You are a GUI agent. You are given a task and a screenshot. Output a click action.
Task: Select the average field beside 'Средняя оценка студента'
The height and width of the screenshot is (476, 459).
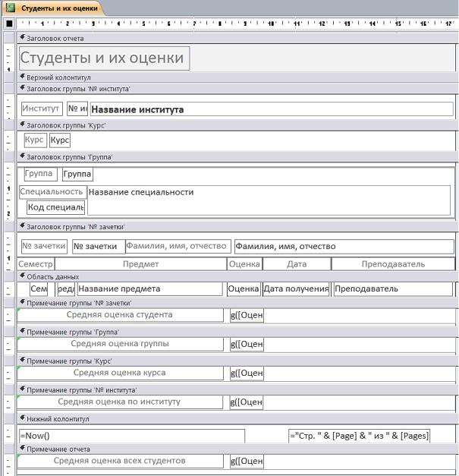point(247,315)
